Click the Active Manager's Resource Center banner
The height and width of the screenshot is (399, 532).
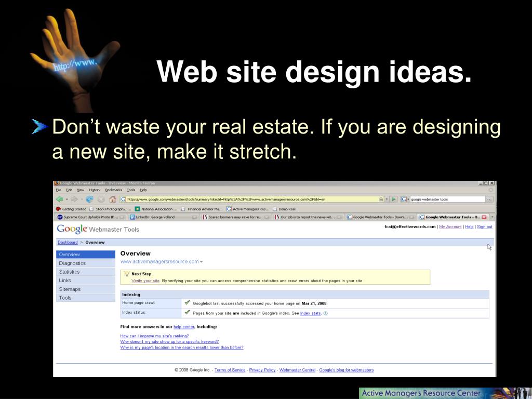[x=445, y=393]
